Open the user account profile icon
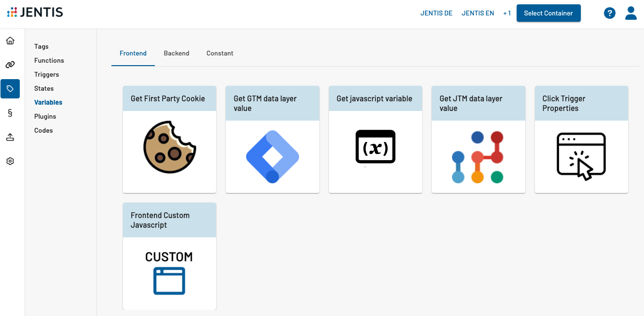Screen dimensions: 644x316 [631, 13]
